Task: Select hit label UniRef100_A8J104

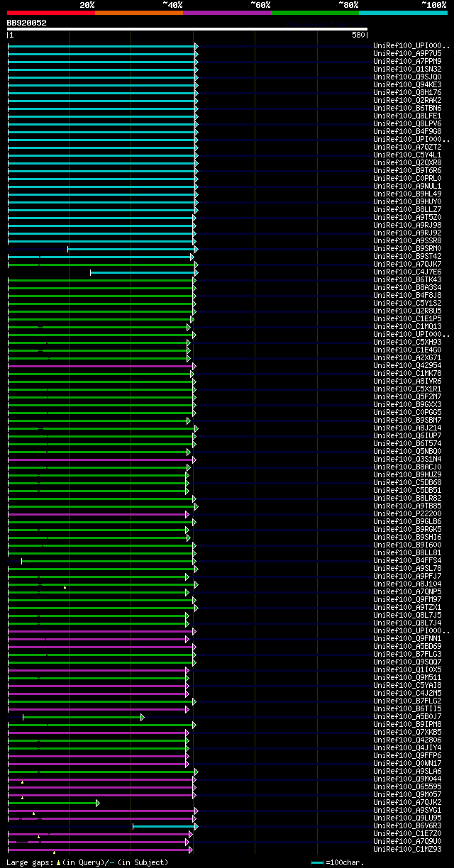Action: tap(407, 584)
